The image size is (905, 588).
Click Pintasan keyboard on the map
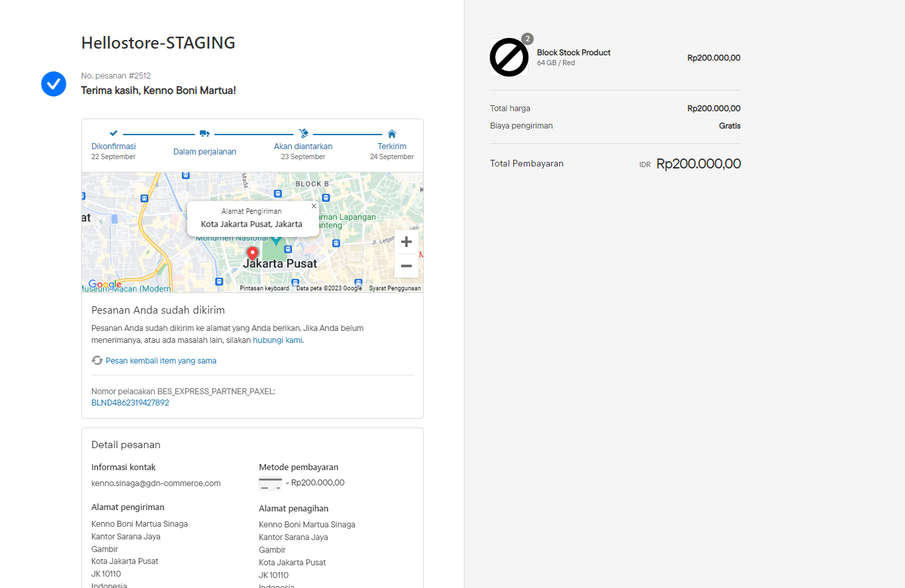coord(265,288)
